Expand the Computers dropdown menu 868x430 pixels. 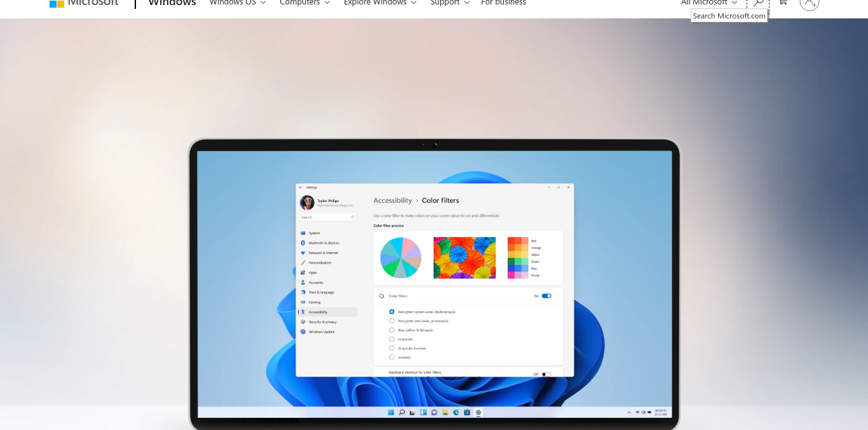click(305, 3)
